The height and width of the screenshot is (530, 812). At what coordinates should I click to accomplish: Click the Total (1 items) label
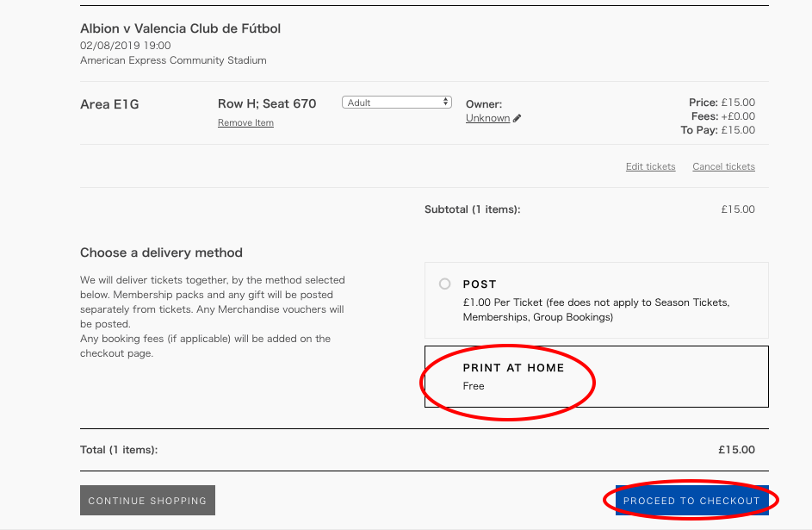(119, 450)
